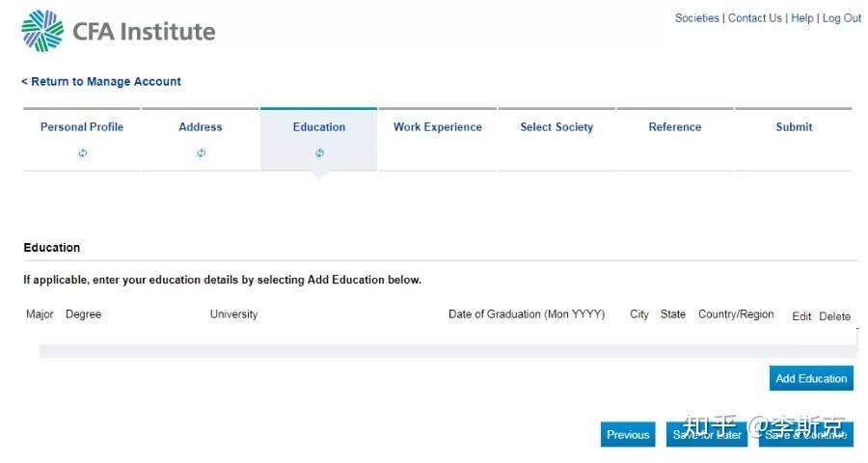Click the Previous button
The image size is (868, 463).
[628, 435]
